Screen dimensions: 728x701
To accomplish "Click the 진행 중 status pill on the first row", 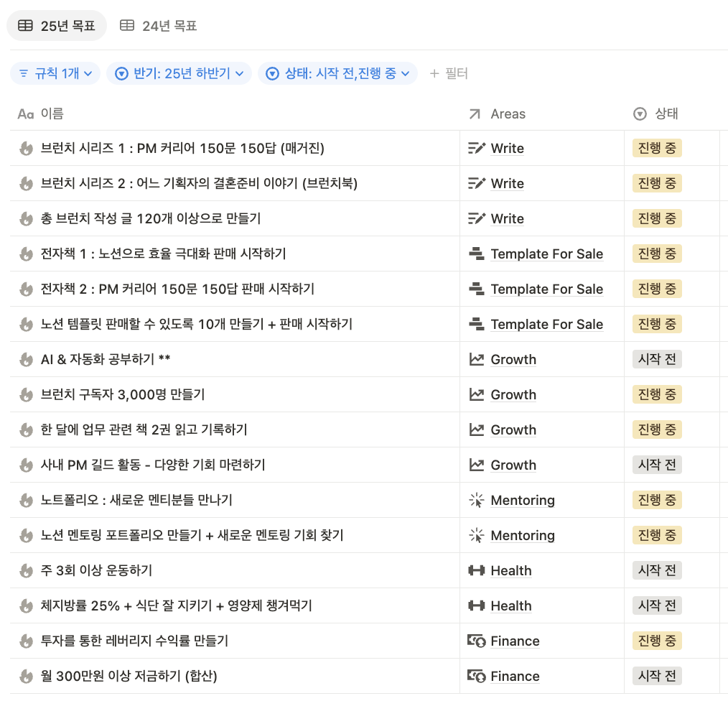I will 656,148.
